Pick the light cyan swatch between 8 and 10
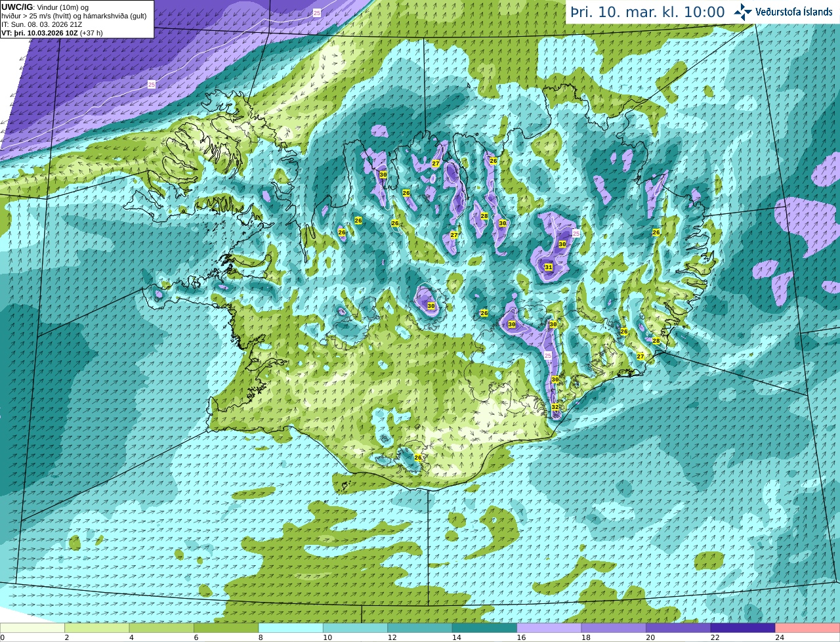 [291, 628]
